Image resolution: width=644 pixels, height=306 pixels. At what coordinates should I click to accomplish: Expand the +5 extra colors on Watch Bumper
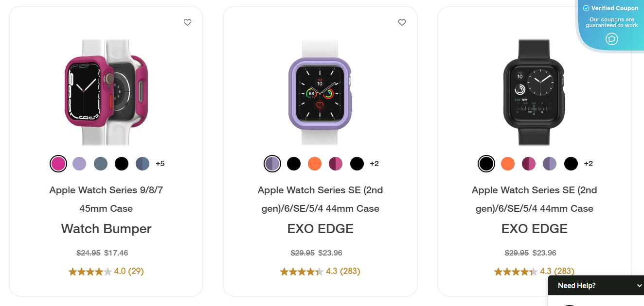point(161,164)
